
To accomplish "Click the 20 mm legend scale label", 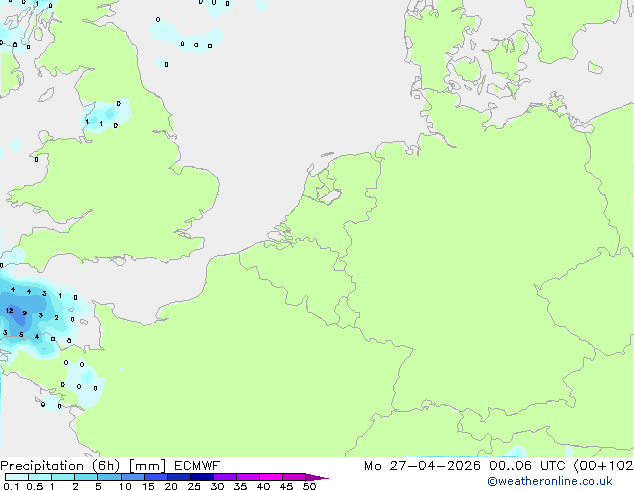I will click(171, 487).
